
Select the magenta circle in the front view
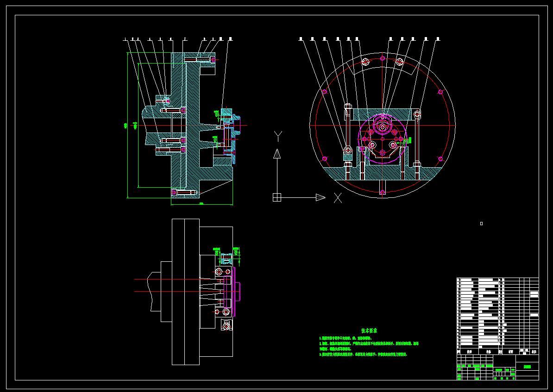tap(383, 139)
